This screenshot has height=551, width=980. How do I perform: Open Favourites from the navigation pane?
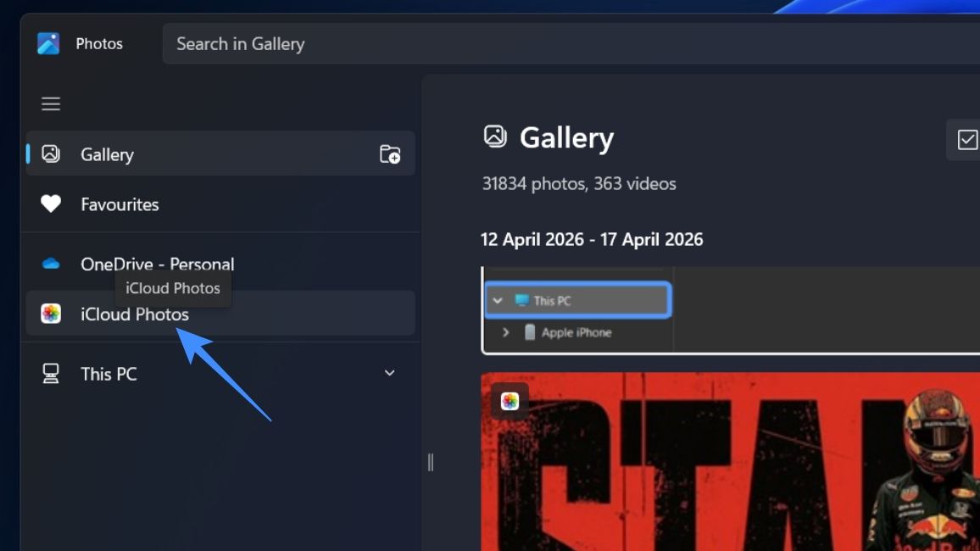(x=119, y=203)
